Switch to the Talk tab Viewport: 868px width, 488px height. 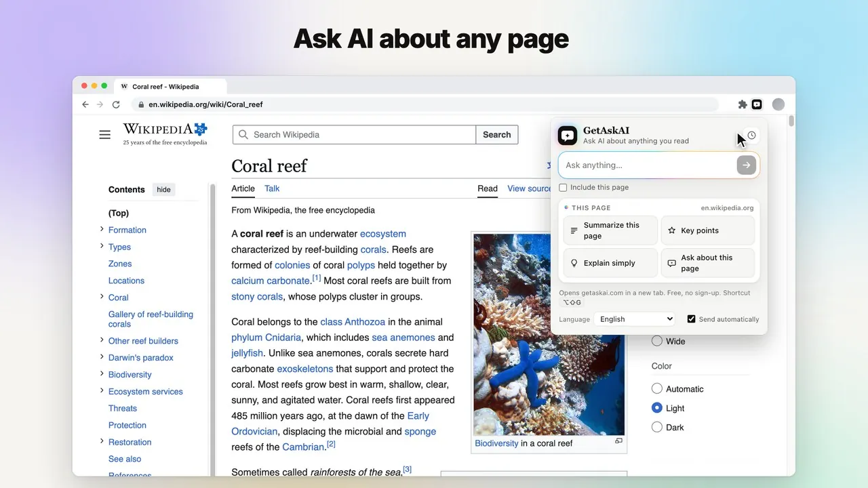point(272,188)
